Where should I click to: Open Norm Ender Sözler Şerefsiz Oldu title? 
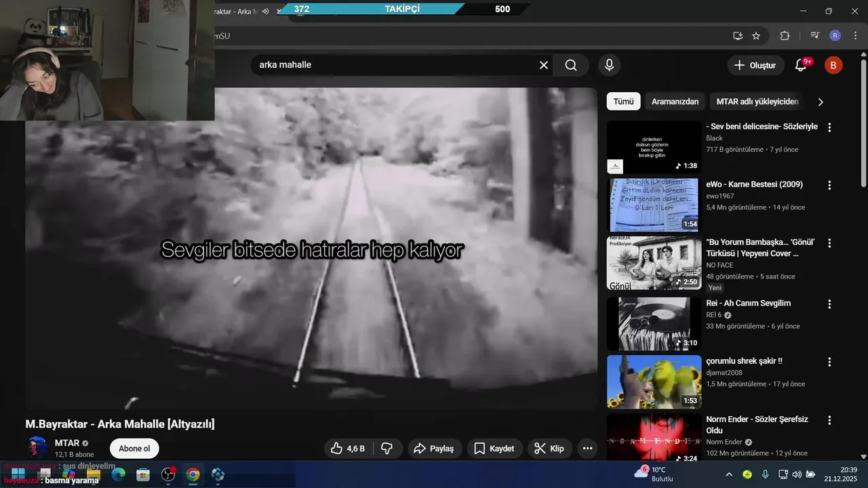(757, 425)
